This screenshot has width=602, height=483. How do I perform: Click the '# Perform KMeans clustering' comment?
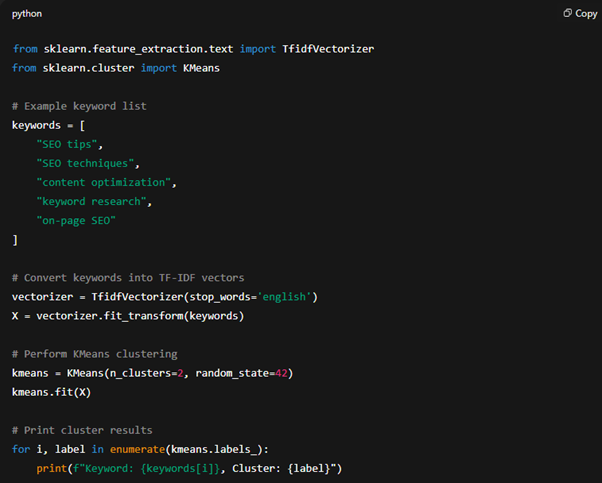[94, 354]
